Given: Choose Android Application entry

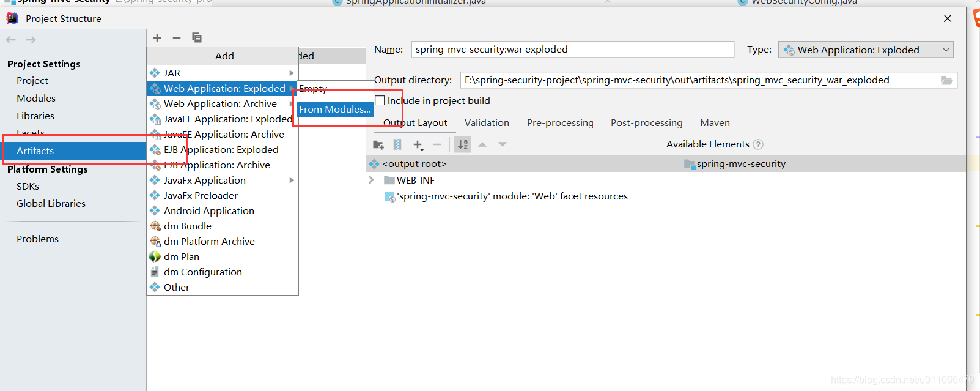Looking at the screenshot, I should (222, 210).
